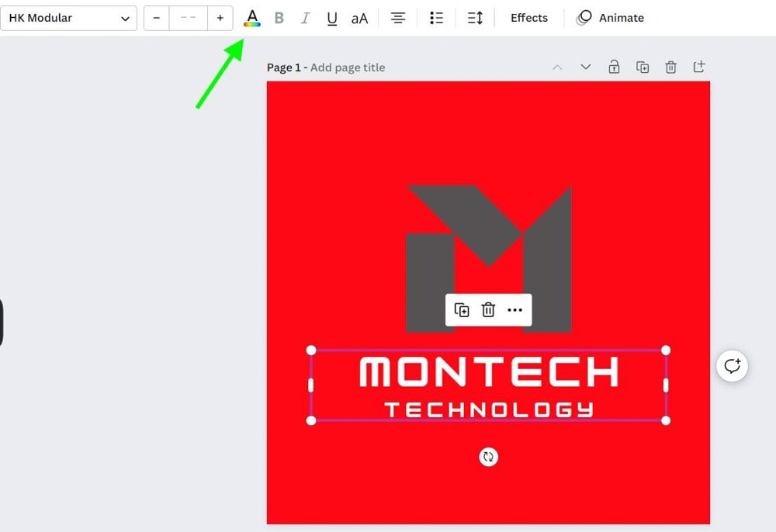Select the gray M logo graphic
776x532 pixels.
click(x=488, y=258)
